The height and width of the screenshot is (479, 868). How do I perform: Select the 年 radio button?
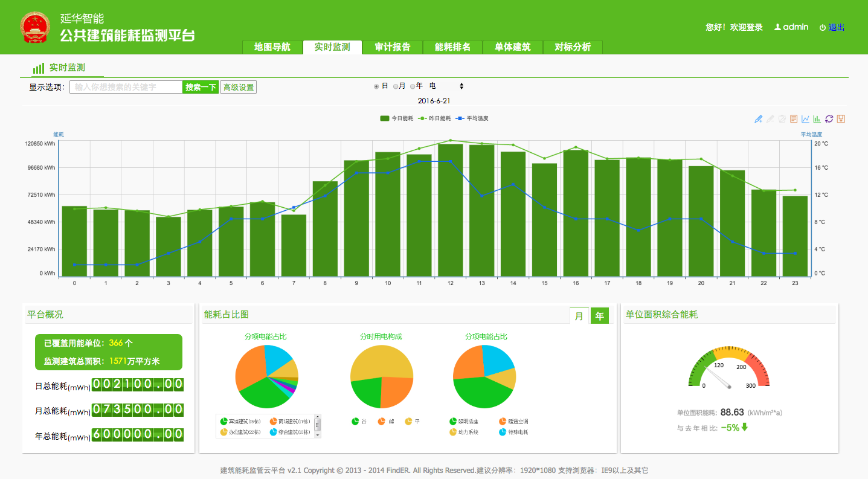413,86
